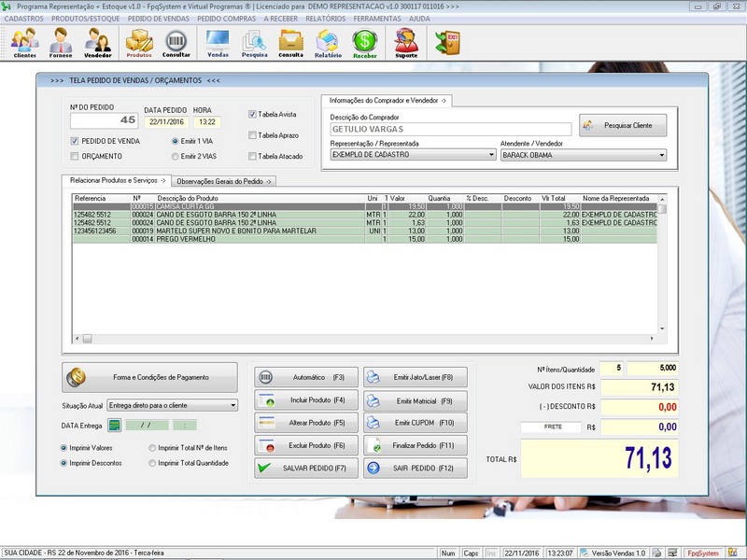Click the green Exit door icon
This screenshot has height=560, width=747.
point(447,42)
